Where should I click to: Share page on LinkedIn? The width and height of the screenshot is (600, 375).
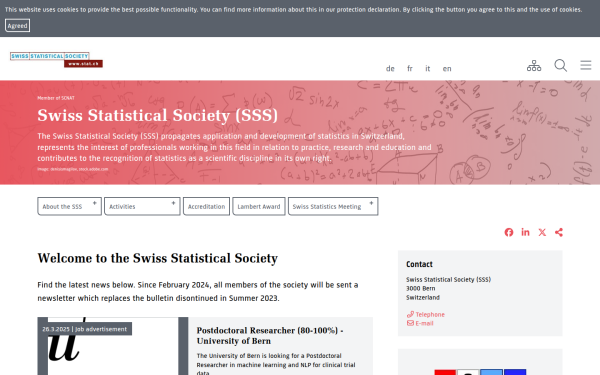[x=525, y=232]
